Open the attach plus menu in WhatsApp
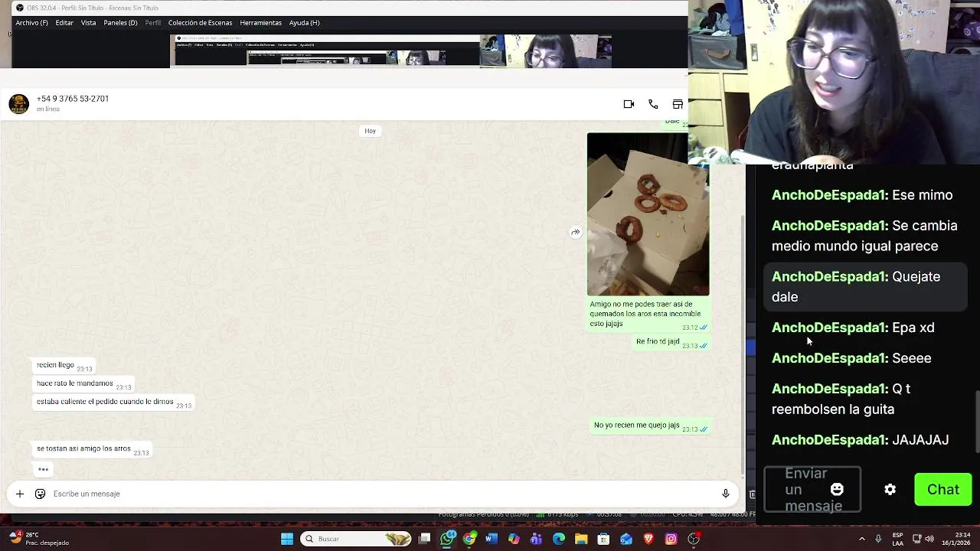 click(19, 494)
